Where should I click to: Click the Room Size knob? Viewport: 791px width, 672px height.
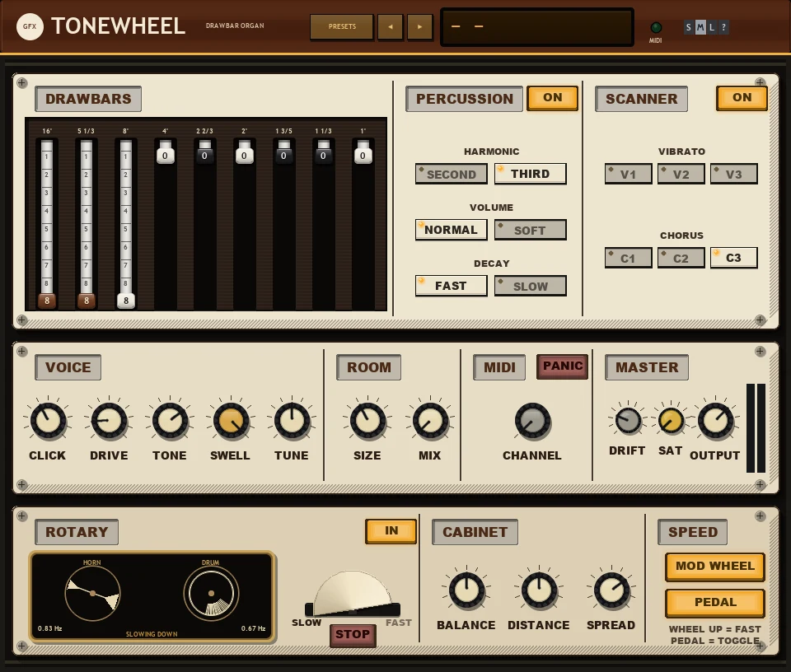click(367, 421)
